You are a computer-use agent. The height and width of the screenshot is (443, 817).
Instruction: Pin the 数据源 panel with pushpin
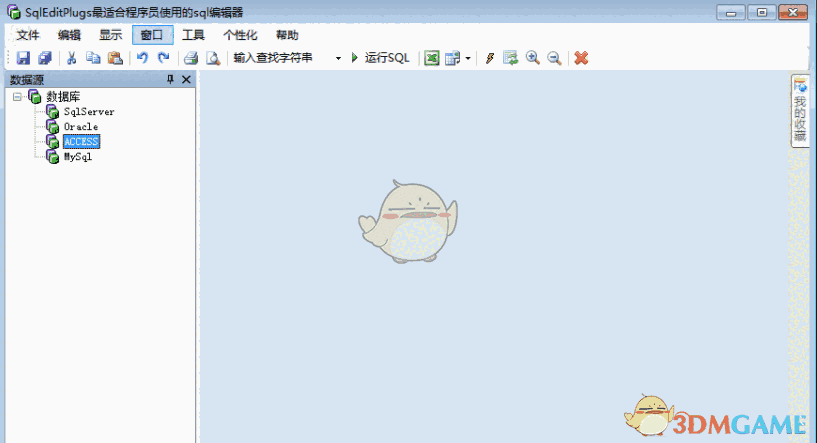coord(170,80)
